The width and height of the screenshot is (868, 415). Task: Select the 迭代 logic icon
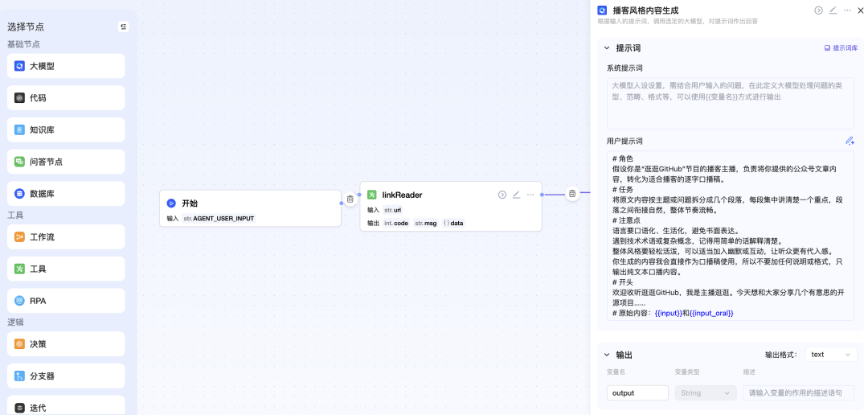pyautogui.click(x=19, y=408)
